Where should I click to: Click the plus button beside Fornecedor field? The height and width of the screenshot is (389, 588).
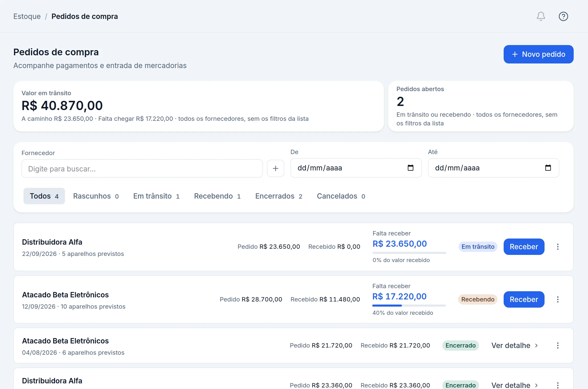coord(275,168)
